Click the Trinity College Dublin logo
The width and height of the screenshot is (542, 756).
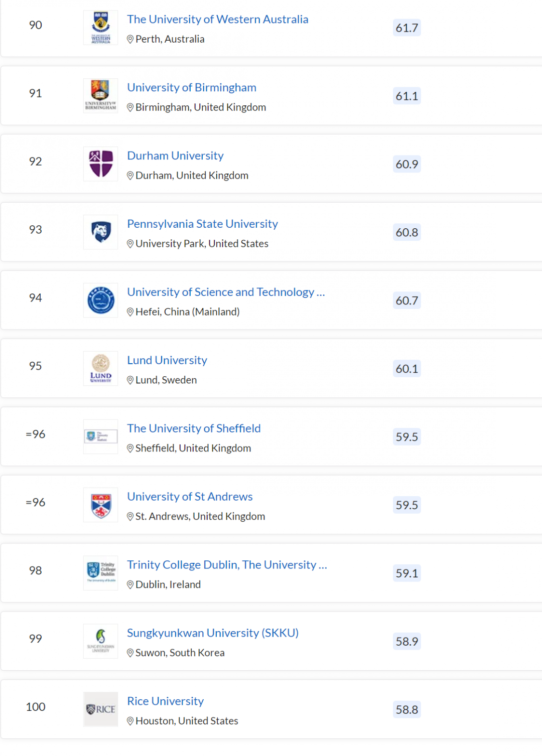[101, 573]
